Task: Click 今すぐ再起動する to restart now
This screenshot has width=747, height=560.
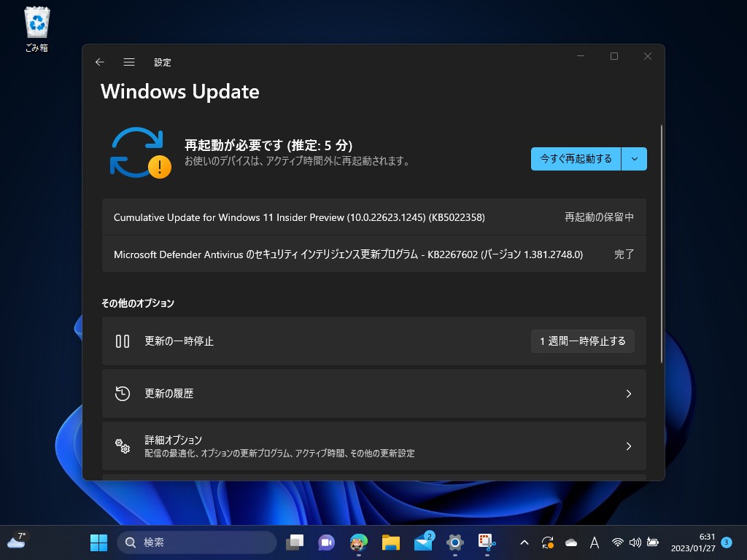Action: (x=576, y=158)
